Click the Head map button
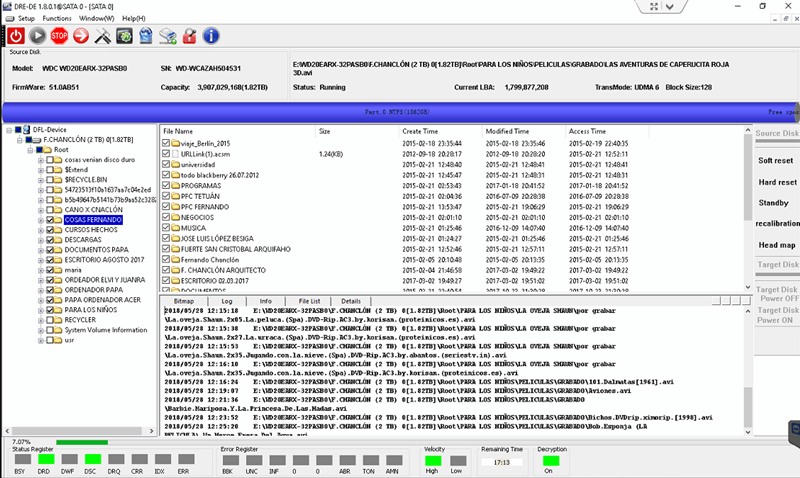The image size is (800, 478). point(776,245)
